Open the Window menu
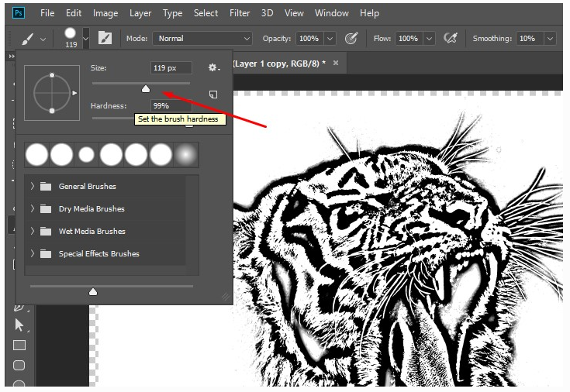This screenshot has height=392, width=570. [332, 13]
